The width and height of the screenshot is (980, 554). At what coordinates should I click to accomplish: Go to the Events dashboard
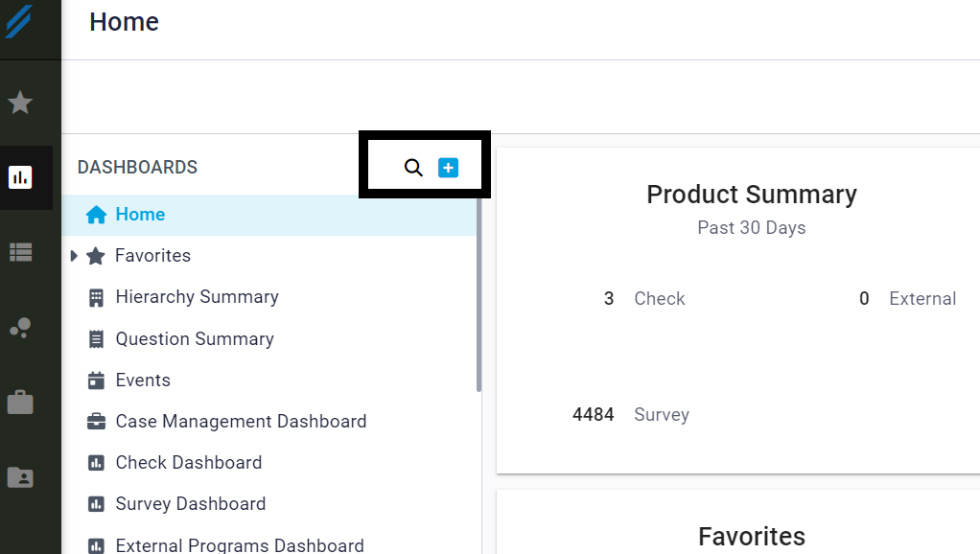tap(143, 381)
